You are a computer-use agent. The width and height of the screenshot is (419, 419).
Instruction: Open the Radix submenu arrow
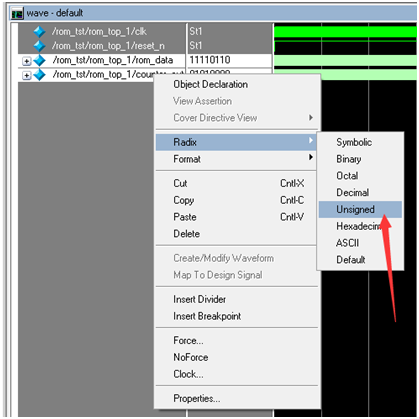tap(311, 140)
